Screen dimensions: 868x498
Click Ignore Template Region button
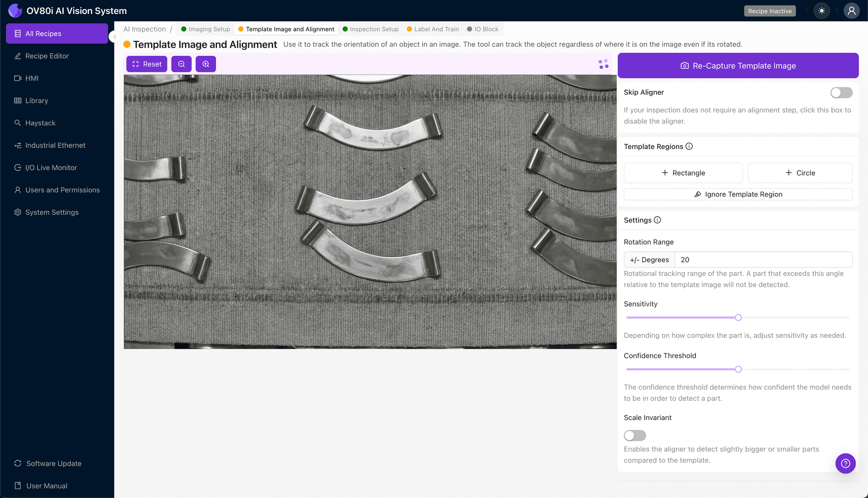[738, 194]
